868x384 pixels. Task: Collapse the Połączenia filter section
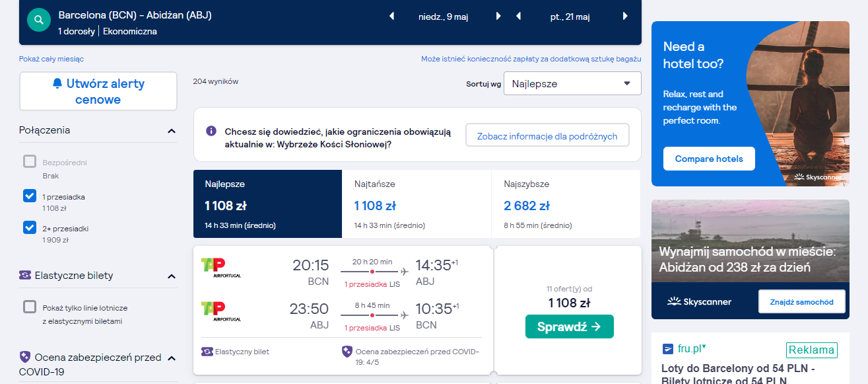(172, 131)
